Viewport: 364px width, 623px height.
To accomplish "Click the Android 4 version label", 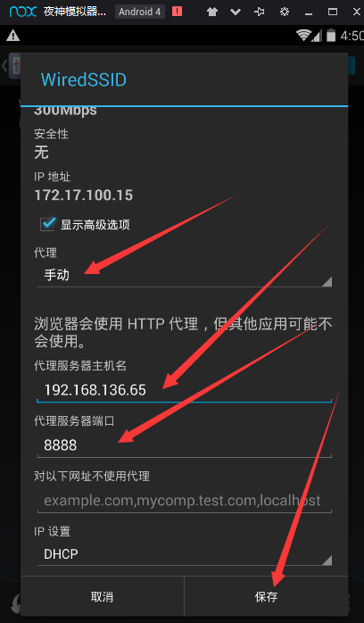I will point(140,12).
